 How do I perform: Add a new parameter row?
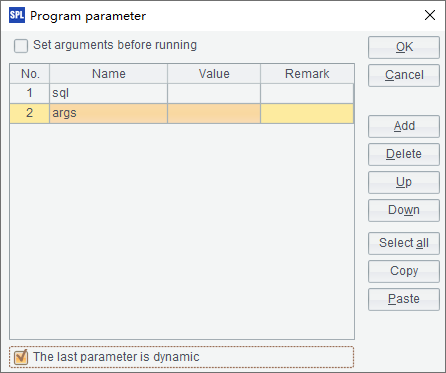point(404,126)
